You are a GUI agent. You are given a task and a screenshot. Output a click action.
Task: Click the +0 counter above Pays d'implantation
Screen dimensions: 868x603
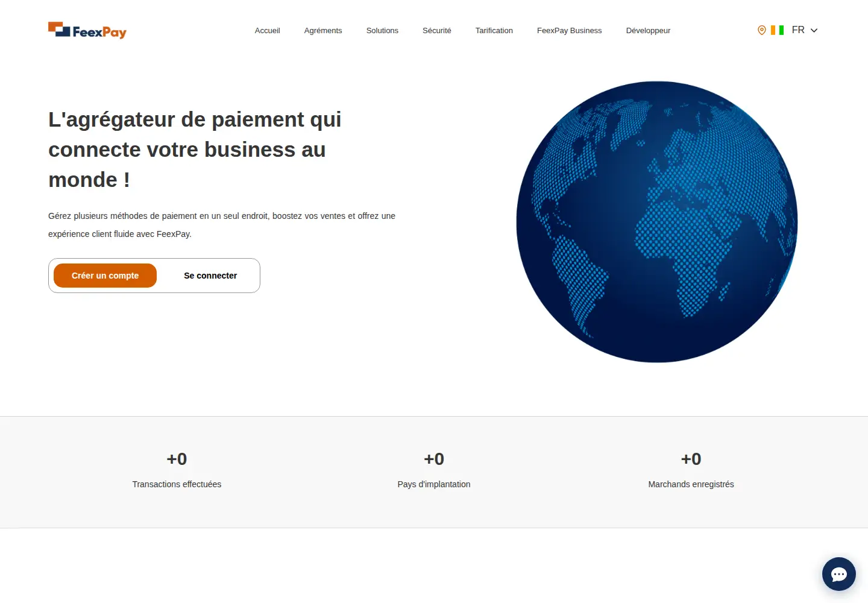tap(434, 459)
